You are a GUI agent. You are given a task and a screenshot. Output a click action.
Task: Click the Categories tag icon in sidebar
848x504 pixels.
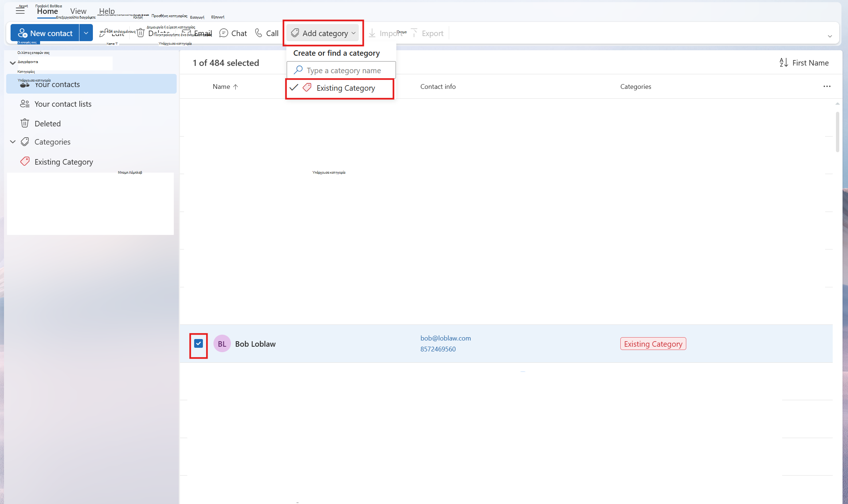click(x=25, y=142)
